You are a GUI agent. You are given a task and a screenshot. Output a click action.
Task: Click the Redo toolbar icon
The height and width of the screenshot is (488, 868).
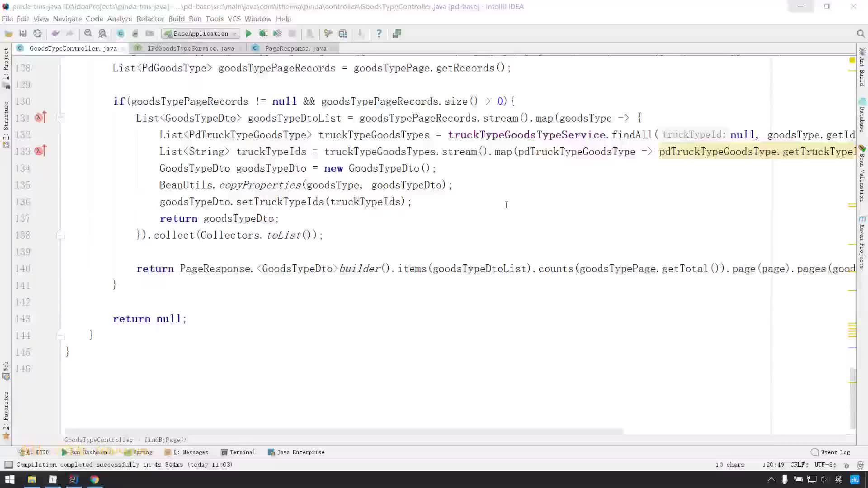tap(70, 33)
